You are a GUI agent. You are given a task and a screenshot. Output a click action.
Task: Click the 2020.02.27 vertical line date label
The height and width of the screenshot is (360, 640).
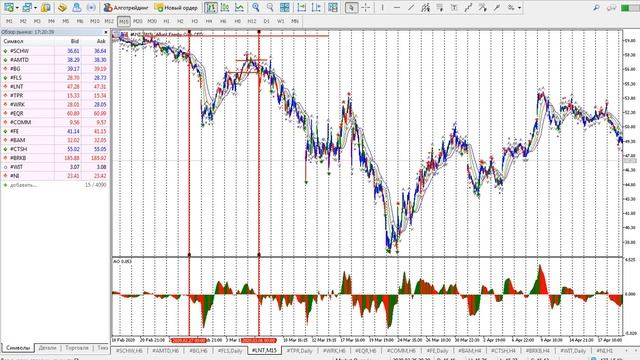[x=189, y=340]
